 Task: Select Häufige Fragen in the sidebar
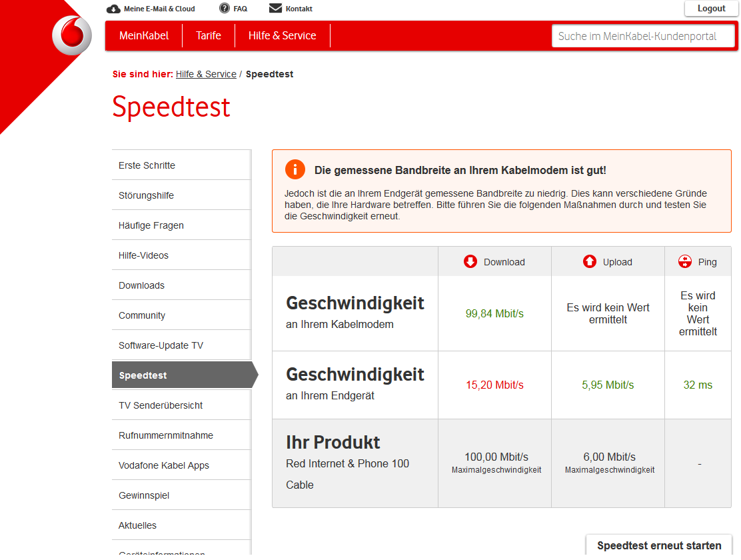[x=181, y=225]
